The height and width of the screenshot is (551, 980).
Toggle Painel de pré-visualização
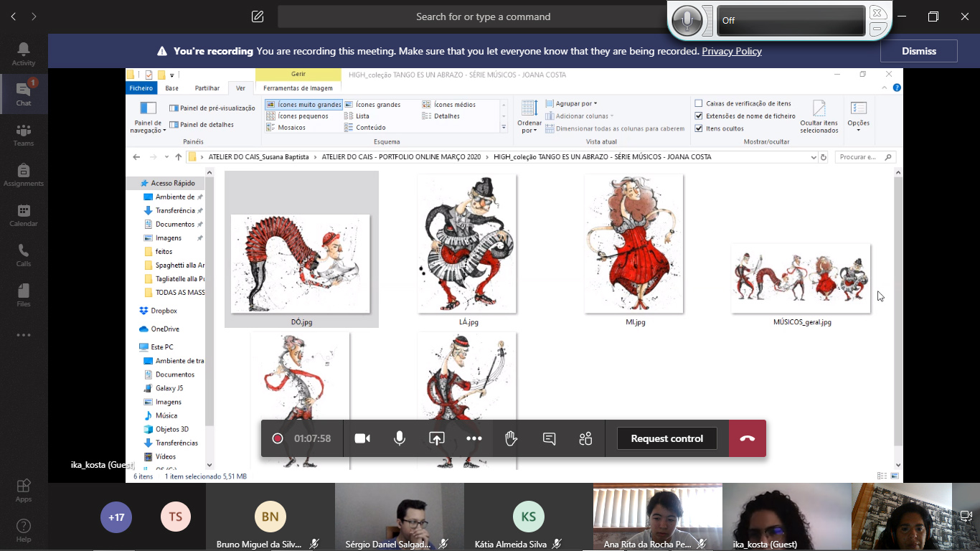coord(212,108)
